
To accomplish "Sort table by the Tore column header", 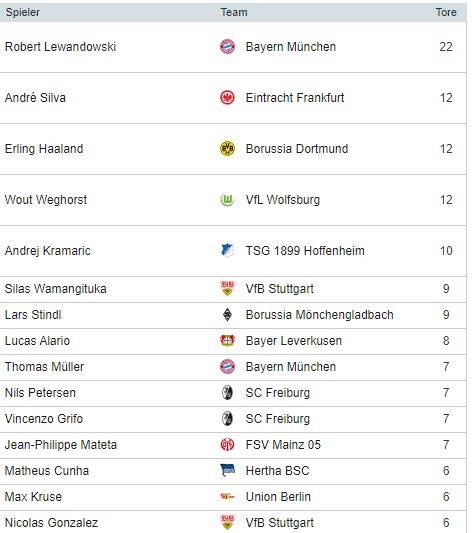I will 446,12.
